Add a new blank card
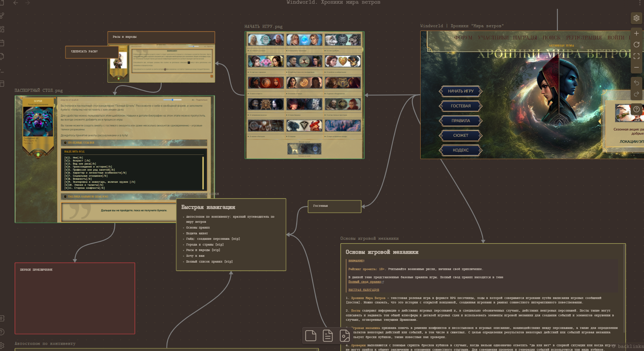Viewport: 644px width, 351px height. 310,336
